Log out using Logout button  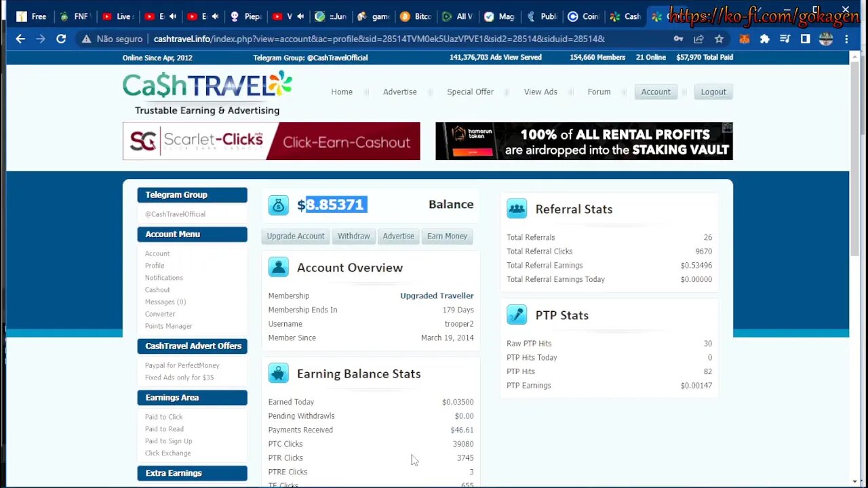713,92
